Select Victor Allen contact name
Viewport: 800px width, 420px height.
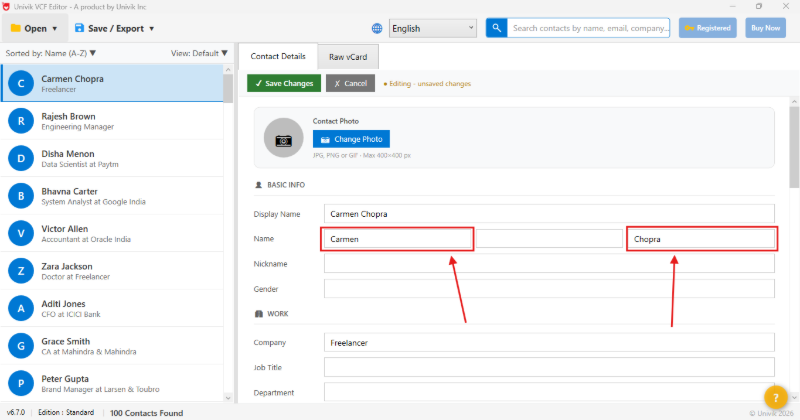tap(65, 229)
